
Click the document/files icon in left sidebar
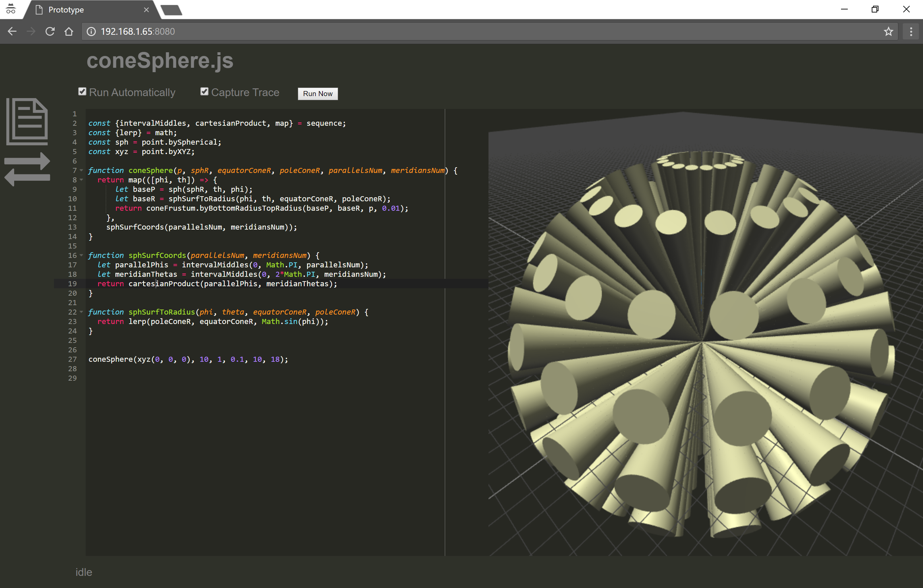click(x=27, y=121)
